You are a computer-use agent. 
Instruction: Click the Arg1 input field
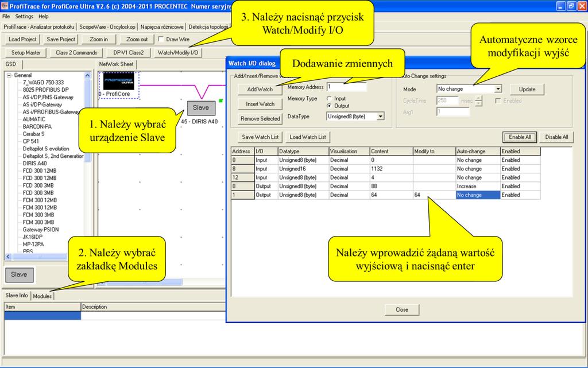[x=453, y=112]
